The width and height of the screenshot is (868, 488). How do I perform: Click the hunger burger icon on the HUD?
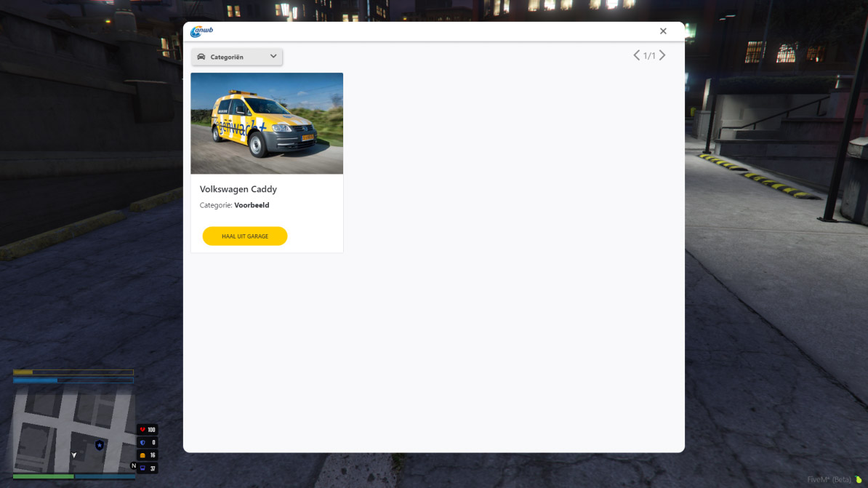[x=142, y=455]
